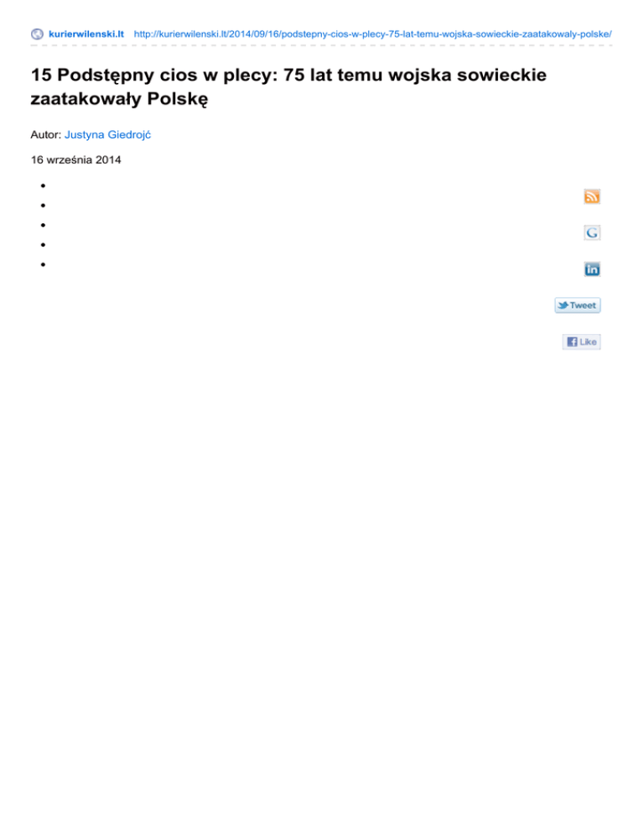Like the article on Facebook
This screenshot has height=834, width=644.
pos(581,341)
